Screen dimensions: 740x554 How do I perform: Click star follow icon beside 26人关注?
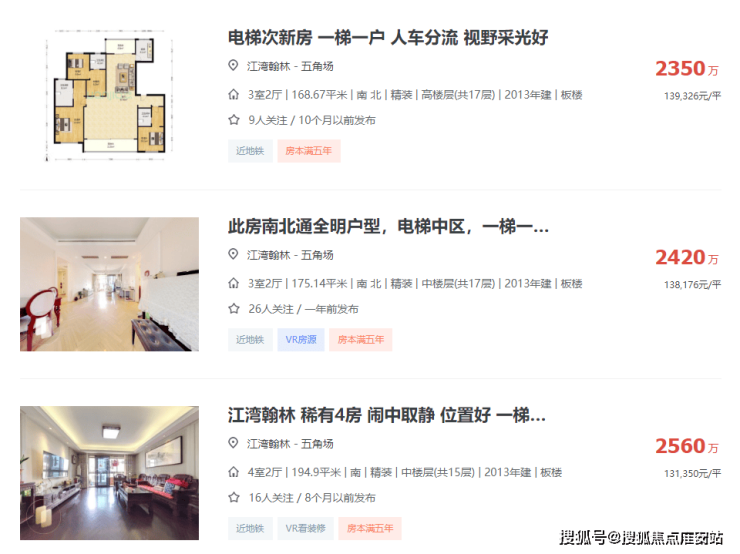click(234, 309)
